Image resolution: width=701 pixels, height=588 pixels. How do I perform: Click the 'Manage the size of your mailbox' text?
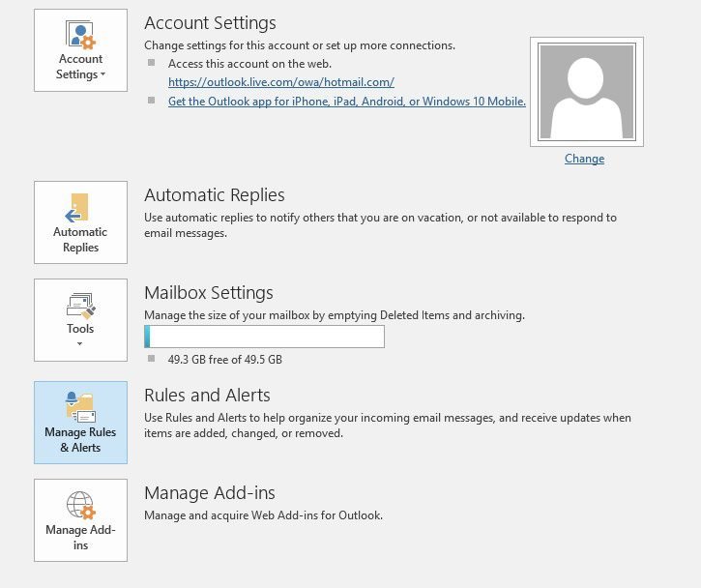click(335, 315)
